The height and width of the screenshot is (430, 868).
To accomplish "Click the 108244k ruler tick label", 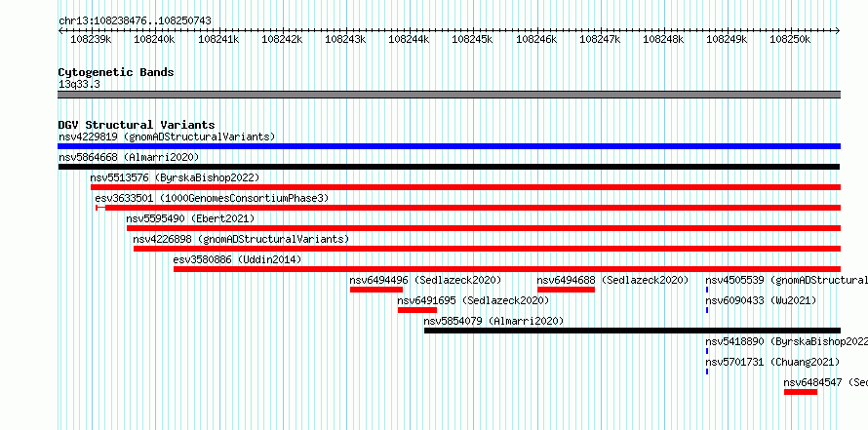I will pyautogui.click(x=409, y=39).
